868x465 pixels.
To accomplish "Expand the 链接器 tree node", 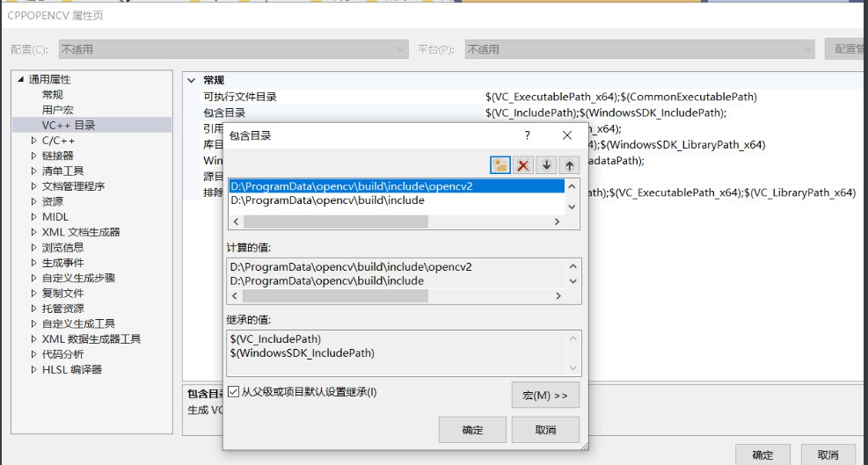I will [x=33, y=156].
